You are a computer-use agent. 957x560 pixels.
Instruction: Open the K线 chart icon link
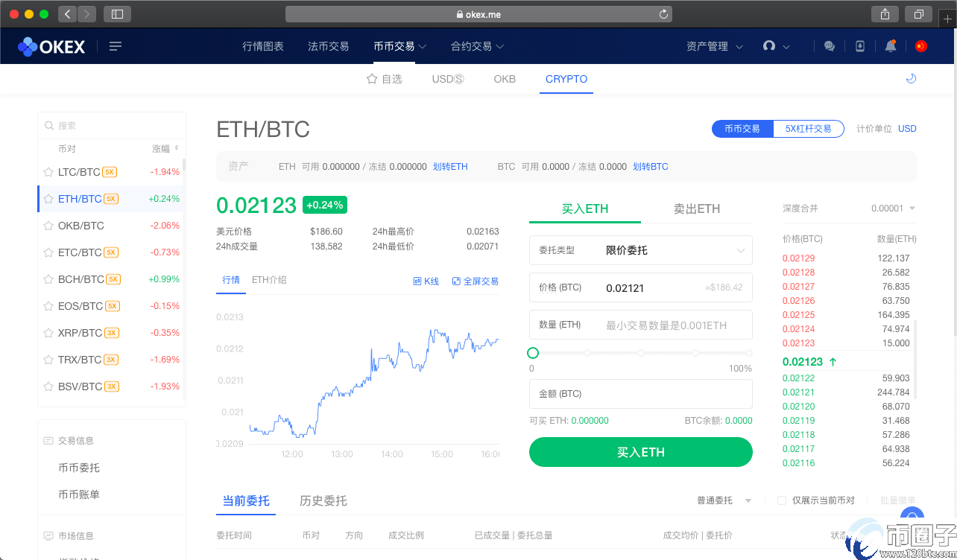click(426, 281)
